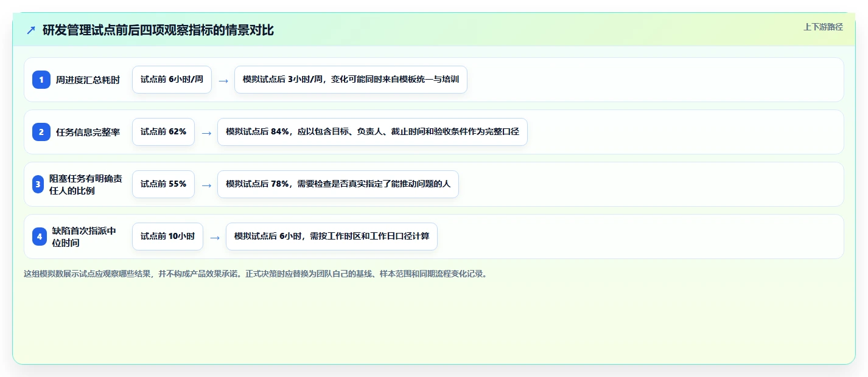Select the 试点前 62% chip

pos(163,132)
